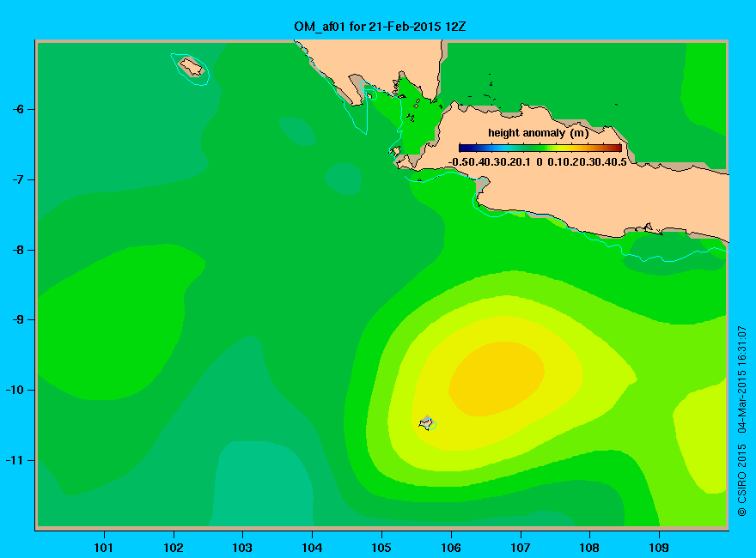Click the orange core of the positive height anomaly
The width and height of the screenshot is (756, 558).
[x=497, y=379]
